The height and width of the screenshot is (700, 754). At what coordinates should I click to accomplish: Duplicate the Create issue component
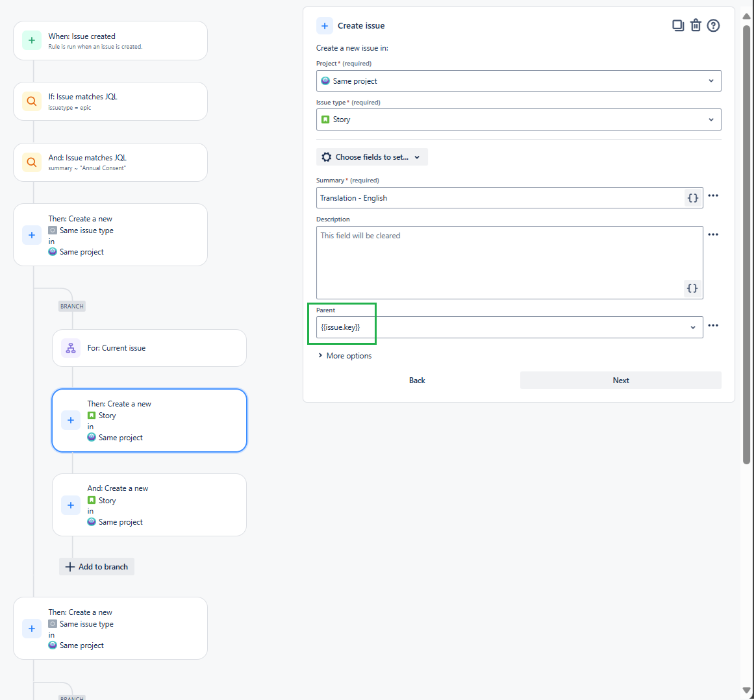click(678, 25)
